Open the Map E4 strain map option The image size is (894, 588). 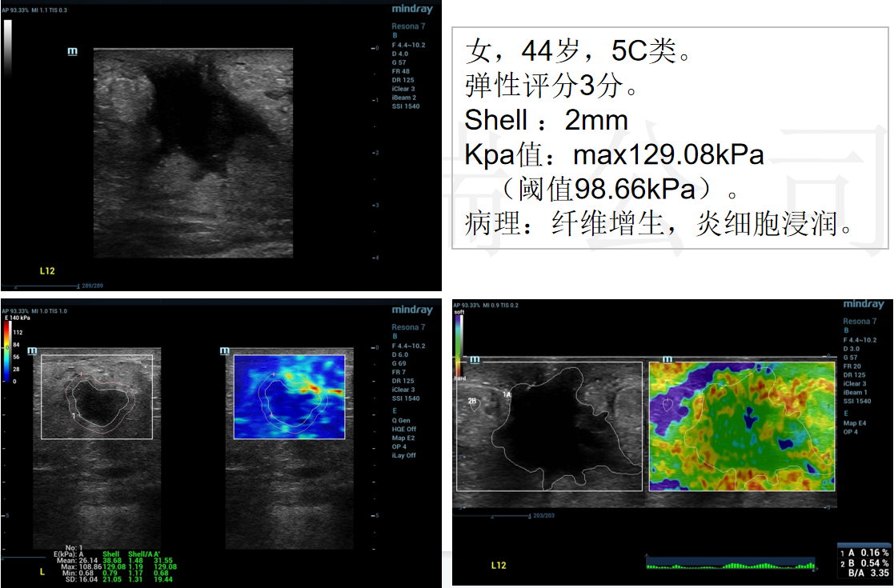(x=856, y=422)
